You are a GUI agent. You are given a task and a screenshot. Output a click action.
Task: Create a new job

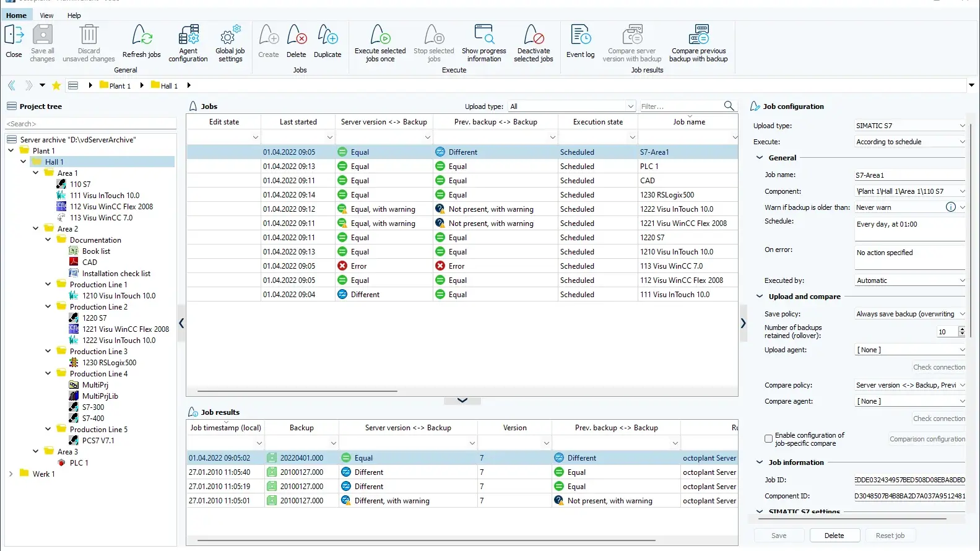coord(269,41)
